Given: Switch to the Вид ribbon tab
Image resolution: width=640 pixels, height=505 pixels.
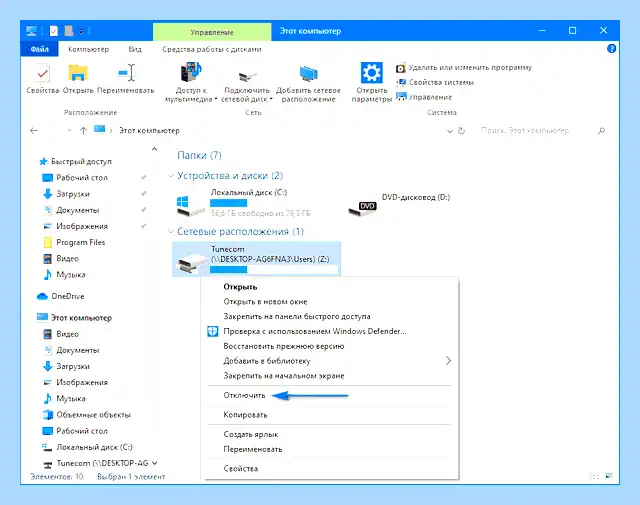Looking at the screenshot, I should click(135, 49).
